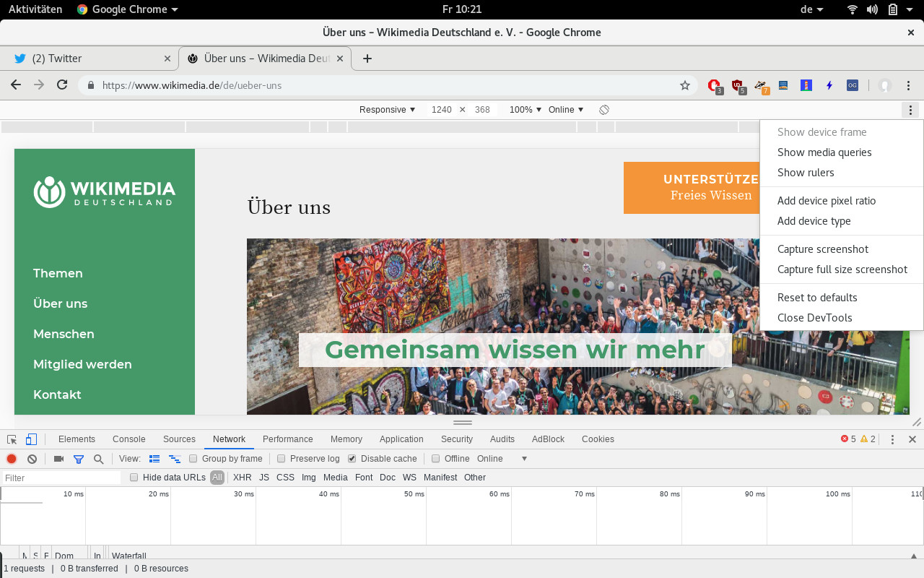
Task: Click the network Filter text field
Action: (61, 478)
